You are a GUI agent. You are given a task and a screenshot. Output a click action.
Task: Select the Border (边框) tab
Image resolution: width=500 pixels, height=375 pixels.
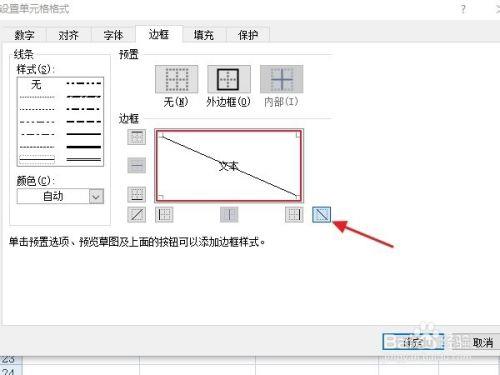pos(159,34)
